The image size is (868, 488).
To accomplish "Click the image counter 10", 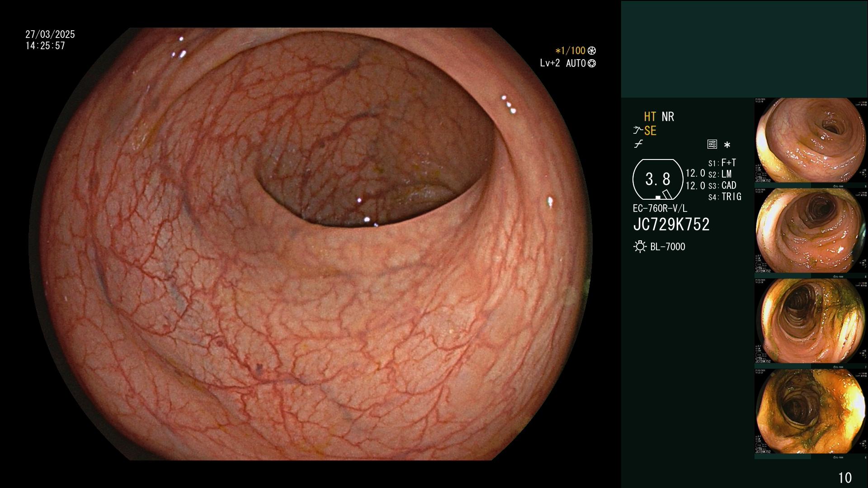I will pyautogui.click(x=845, y=478).
